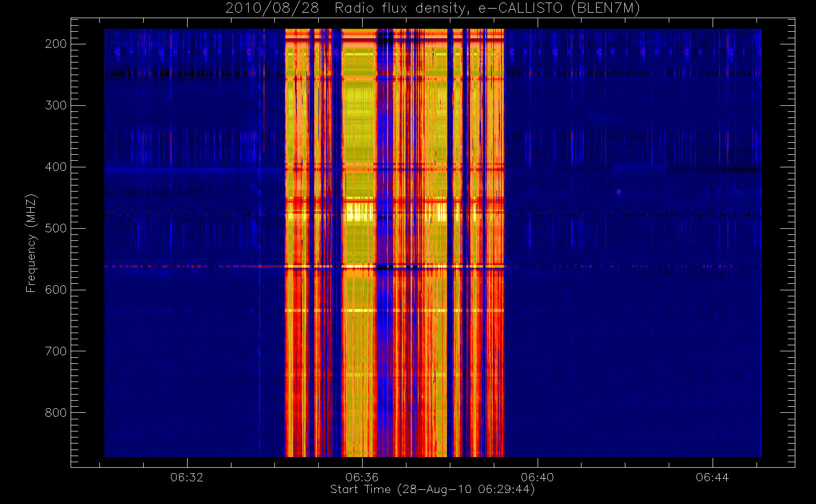Click the 'Frequency (MHZ)' axis label

point(31,243)
